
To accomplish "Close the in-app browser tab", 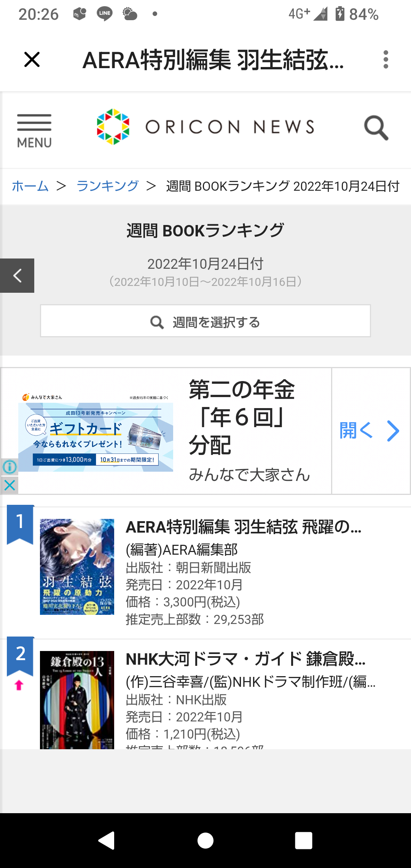I will tap(32, 60).
